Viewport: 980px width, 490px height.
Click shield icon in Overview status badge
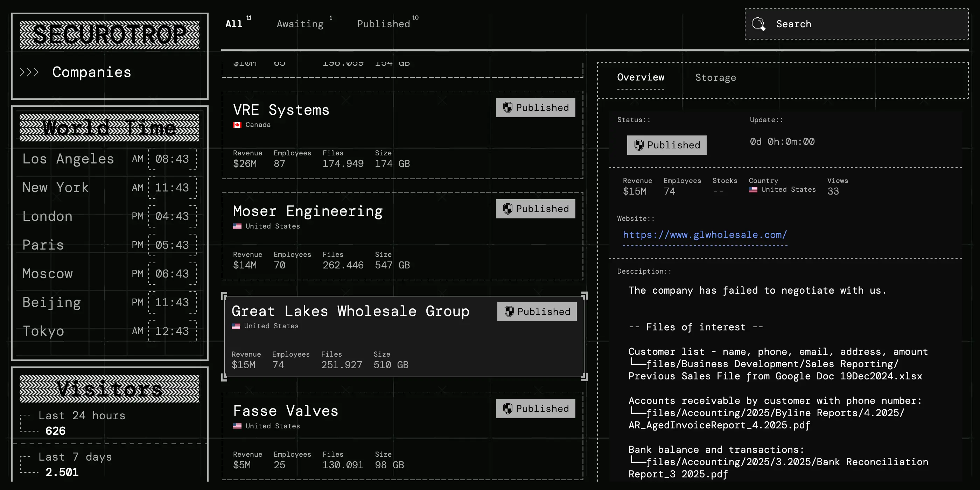click(x=639, y=145)
